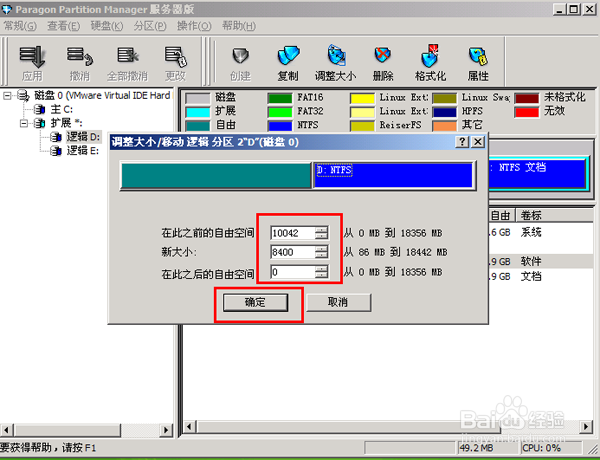Click the Resize (调整大小) toolbar icon
Image resolution: width=600 pixels, height=460 pixels.
tap(336, 56)
